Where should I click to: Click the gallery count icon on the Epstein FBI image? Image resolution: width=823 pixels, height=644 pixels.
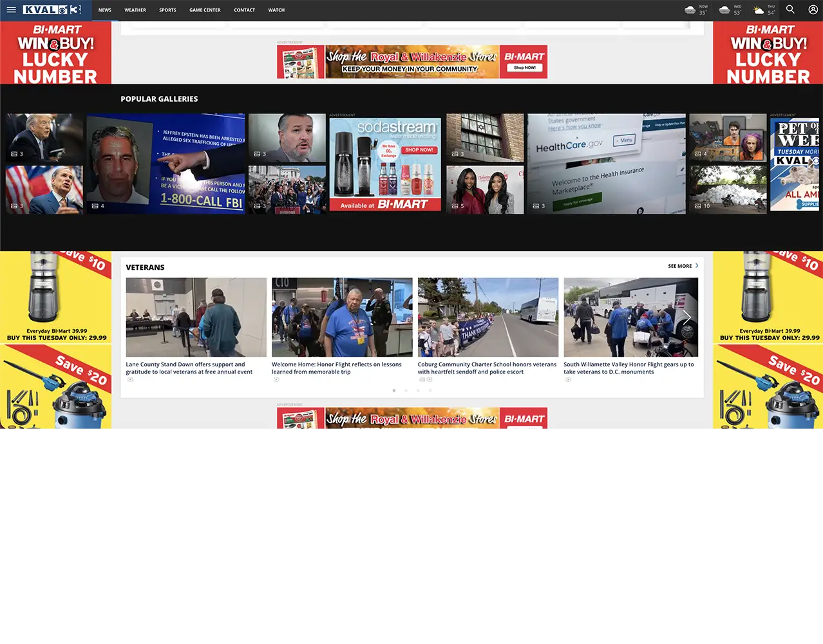95,206
